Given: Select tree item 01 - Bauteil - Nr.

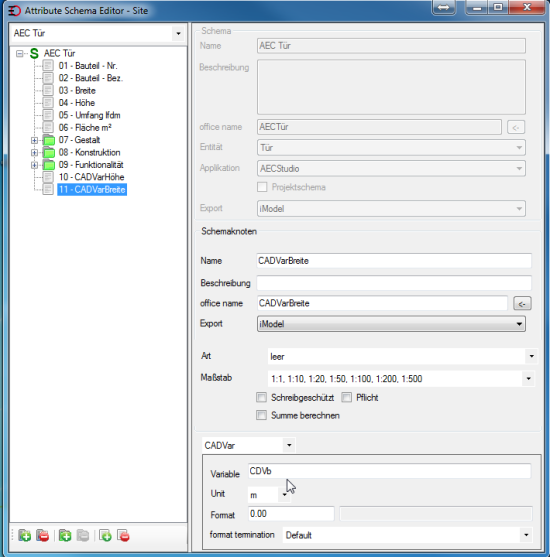Looking at the screenshot, I should point(88,66).
